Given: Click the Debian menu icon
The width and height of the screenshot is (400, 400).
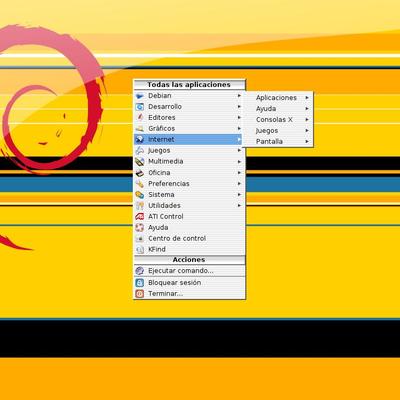Looking at the screenshot, I should pos(140,96).
